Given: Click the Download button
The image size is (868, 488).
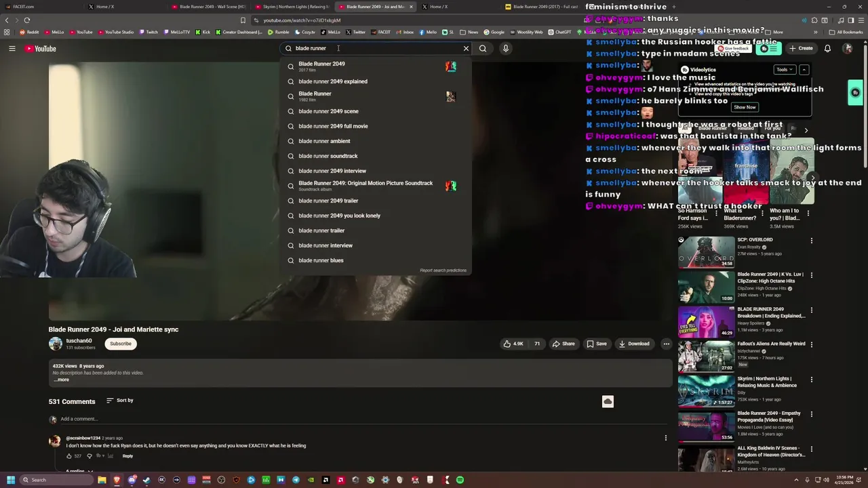Looking at the screenshot, I should click(x=634, y=344).
